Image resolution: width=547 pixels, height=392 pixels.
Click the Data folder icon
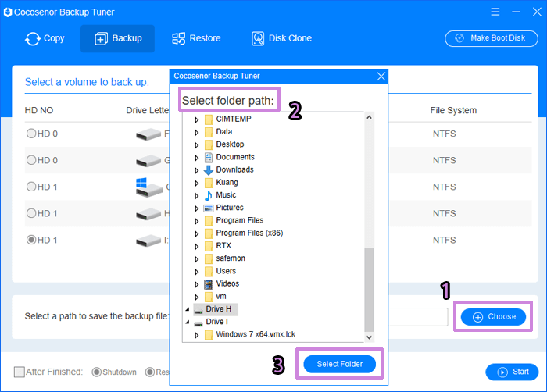click(x=209, y=132)
